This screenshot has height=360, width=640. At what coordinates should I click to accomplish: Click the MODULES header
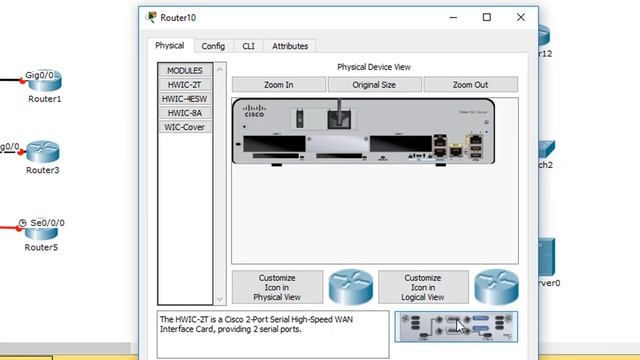tap(184, 71)
